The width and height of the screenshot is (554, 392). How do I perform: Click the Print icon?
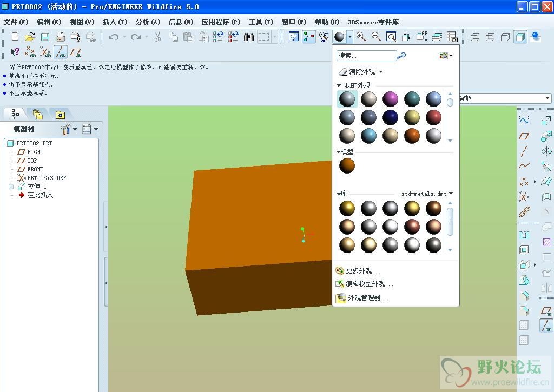(61, 37)
